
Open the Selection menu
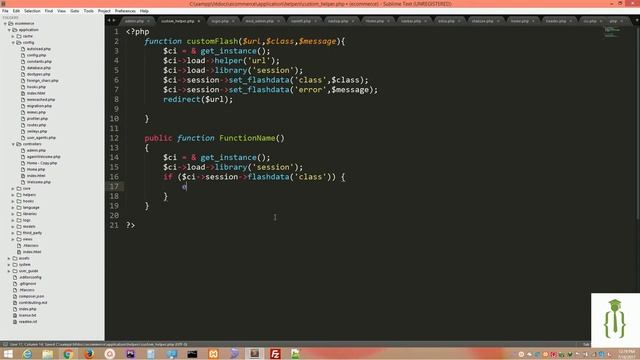click(x=32, y=11)
